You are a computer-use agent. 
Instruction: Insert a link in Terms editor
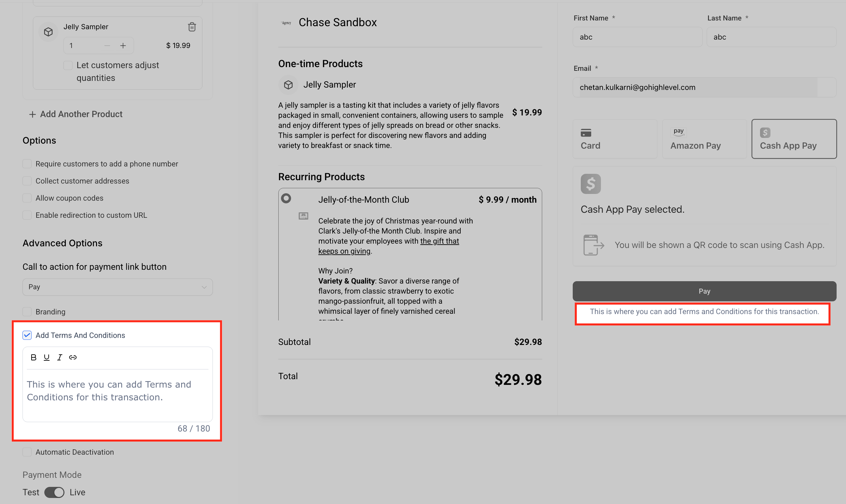(x=73, y=357)
